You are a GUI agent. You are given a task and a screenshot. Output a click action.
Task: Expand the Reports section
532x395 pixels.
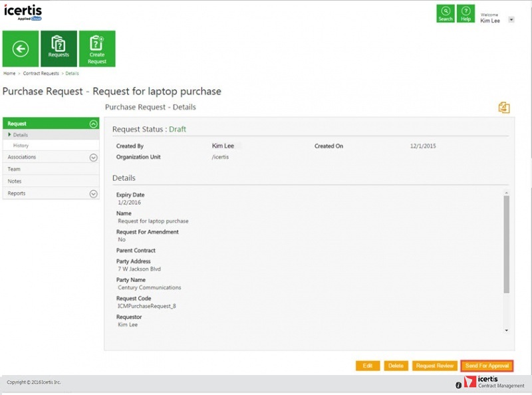(93, 194)
